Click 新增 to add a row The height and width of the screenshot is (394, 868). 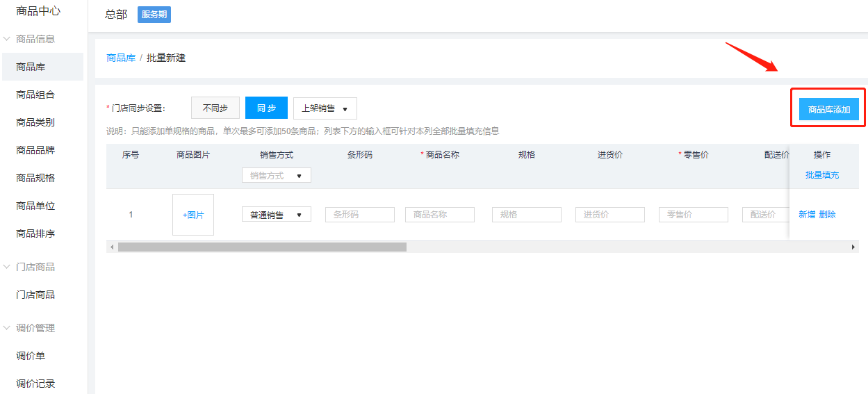pyautogui.click(x=807, y=215)
